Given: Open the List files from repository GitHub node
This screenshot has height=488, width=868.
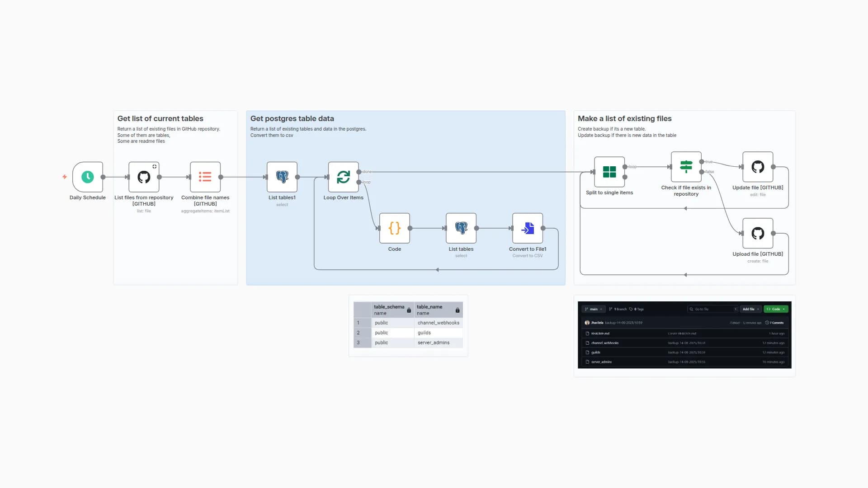Looking at the screenshot, I should (x=143, y=177).
